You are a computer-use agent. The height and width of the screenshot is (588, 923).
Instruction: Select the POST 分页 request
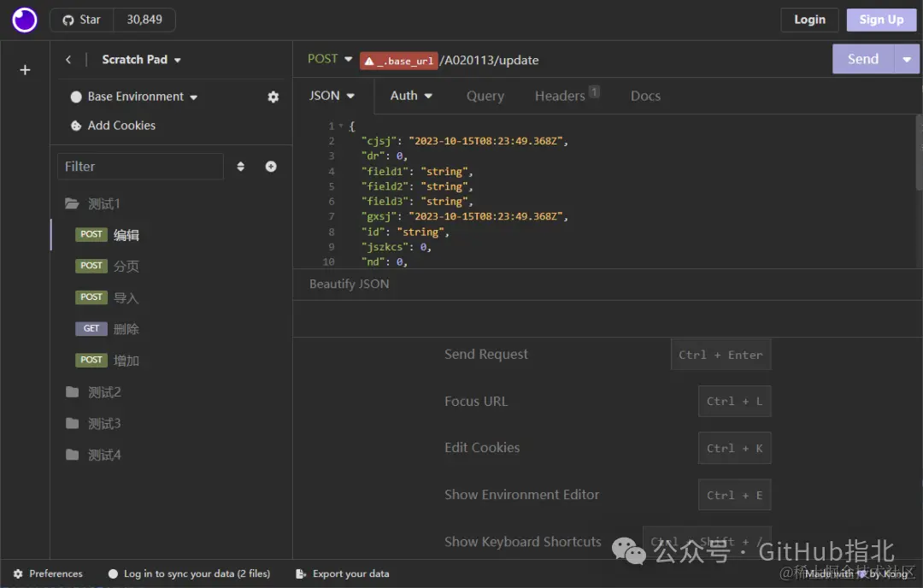point(171,266)
